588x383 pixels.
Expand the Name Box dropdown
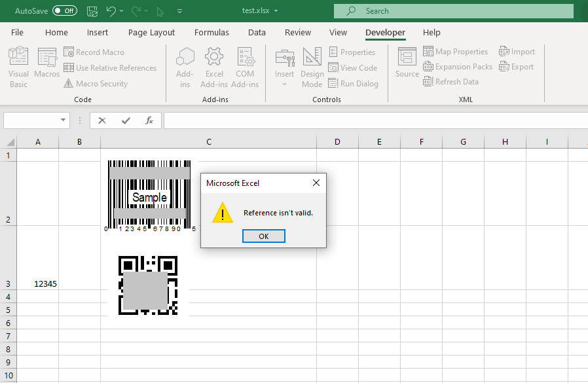pos(63,120)
